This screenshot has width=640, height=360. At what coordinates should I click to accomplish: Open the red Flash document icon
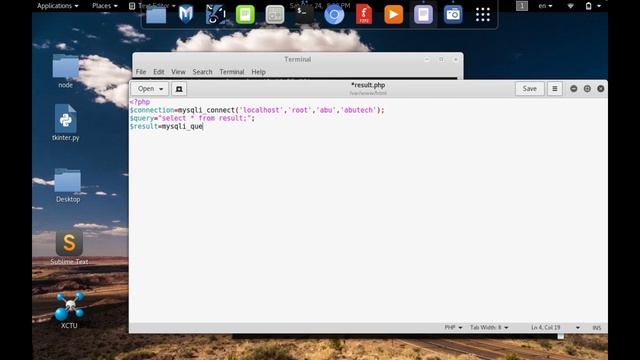click(364, 15)
